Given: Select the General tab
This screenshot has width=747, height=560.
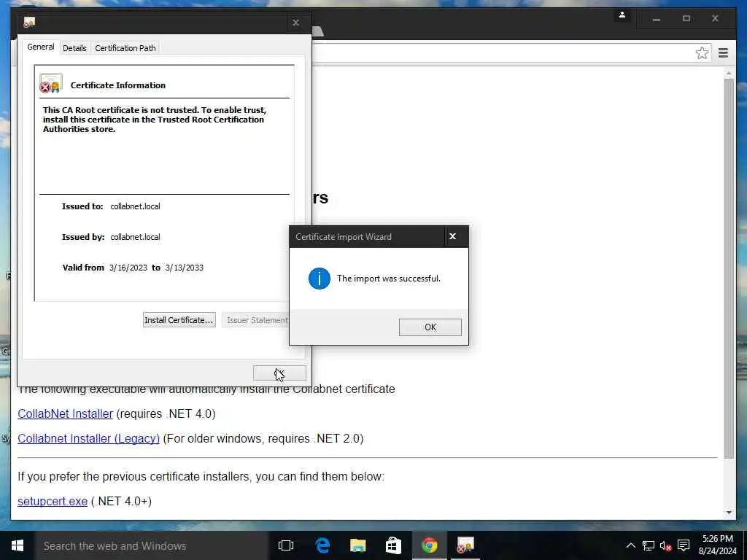Looking at the screenshot, I should click(x=41, y=47).
